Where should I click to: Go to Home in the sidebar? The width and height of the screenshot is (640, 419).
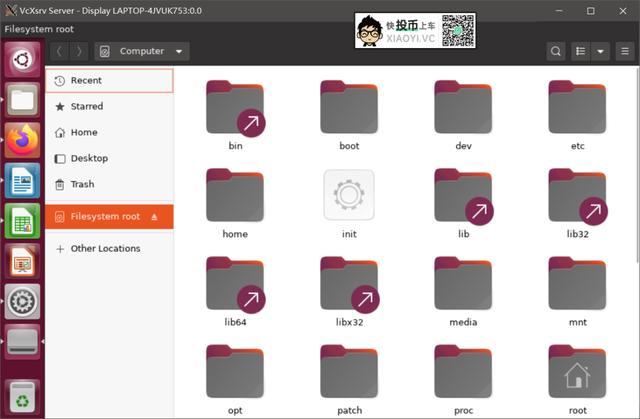[x=109, y=133]
